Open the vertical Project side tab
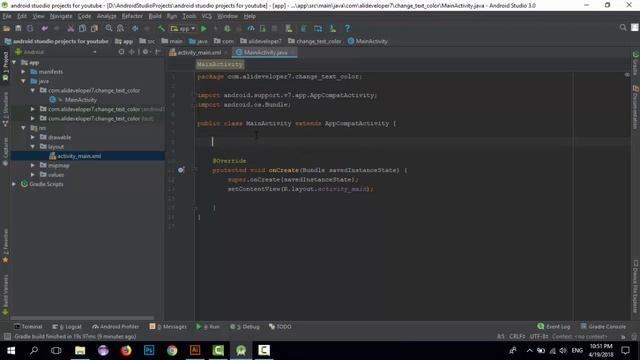The width and height of the screenshot is (640, 360). [x=5, y=65]
